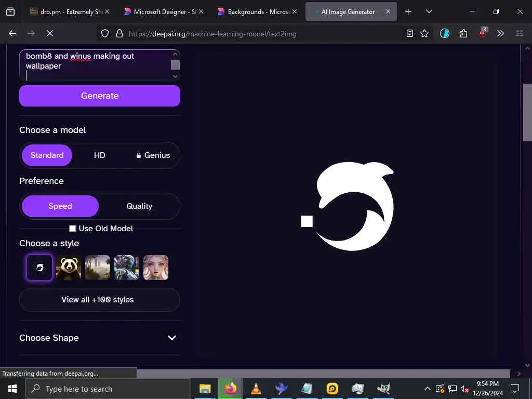Viewport: 532px width, 399px height.
Task: Click the page horizontal scrollbar track
Action: (323, 374)
